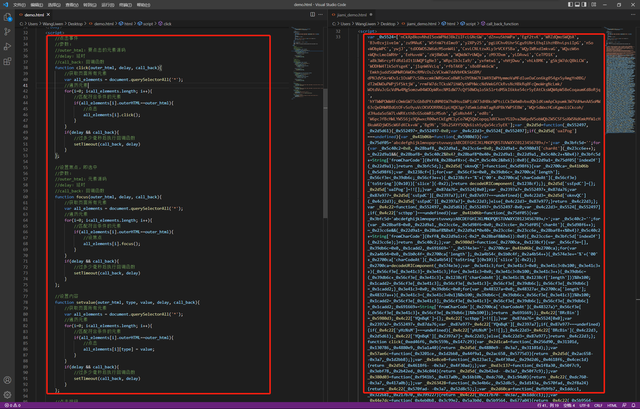Screen dimensions: 640x409
Task: Close the demo.html tab
Action: [48, 15]
